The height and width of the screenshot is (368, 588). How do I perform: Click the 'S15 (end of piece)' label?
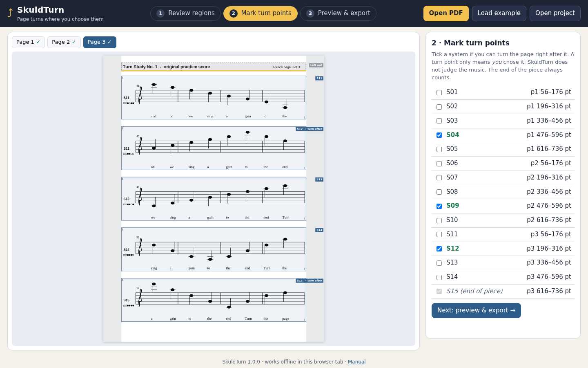pyautogui.click(x=474, y=291)
